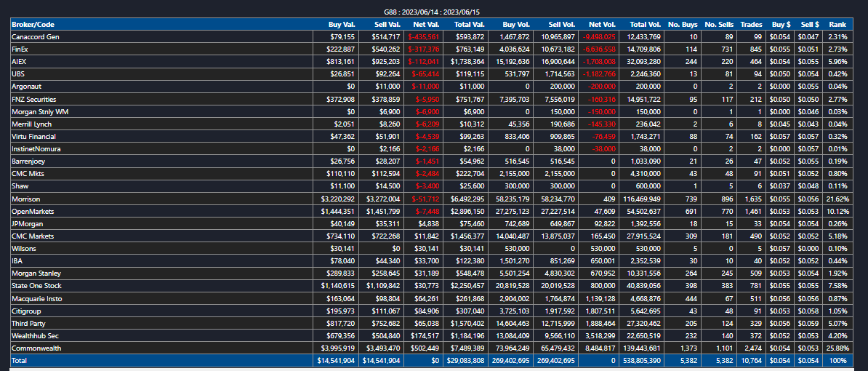Select the Shaw broker name

pyautogui.click(x=20, y=186)
